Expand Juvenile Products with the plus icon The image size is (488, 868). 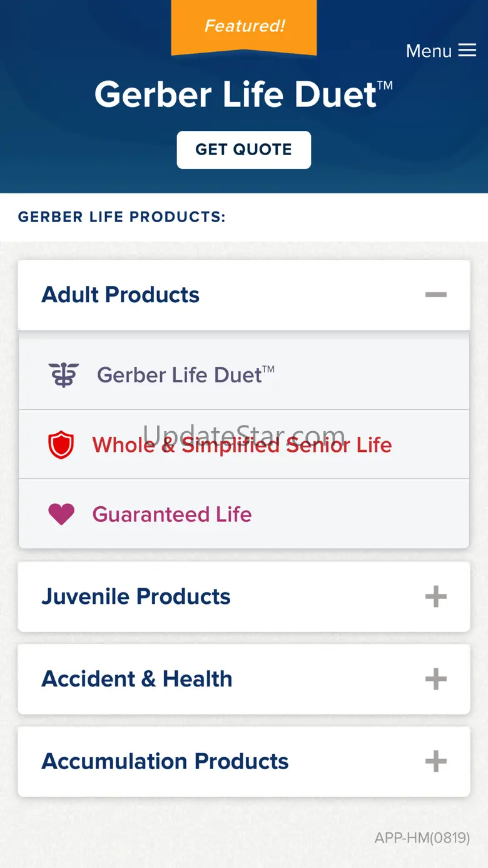[436, 596]
